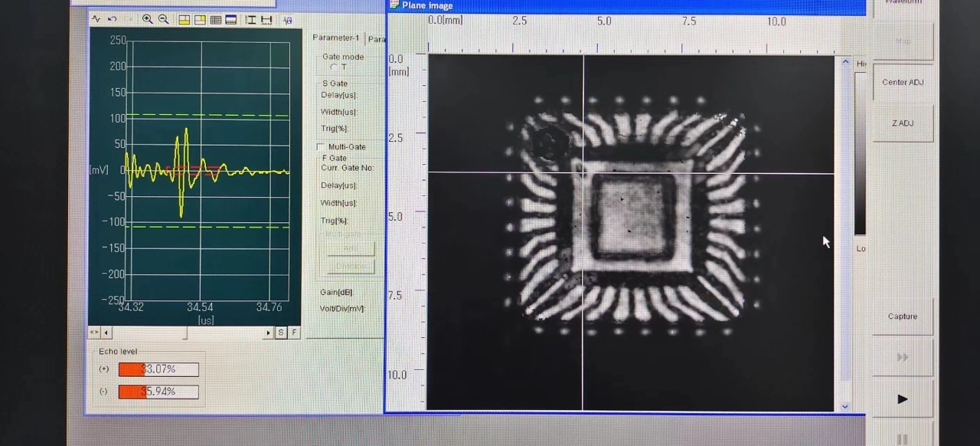Toggle the F gate button below waveform
The width and height of the screenshot is (980, 446).
[294, 333]
